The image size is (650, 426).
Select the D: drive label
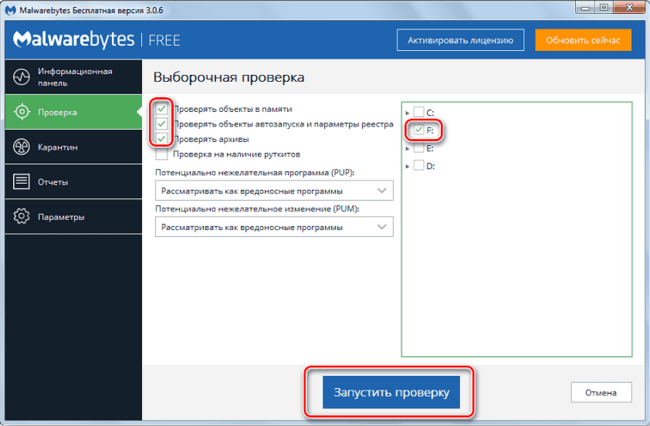[x=431, y=167]
